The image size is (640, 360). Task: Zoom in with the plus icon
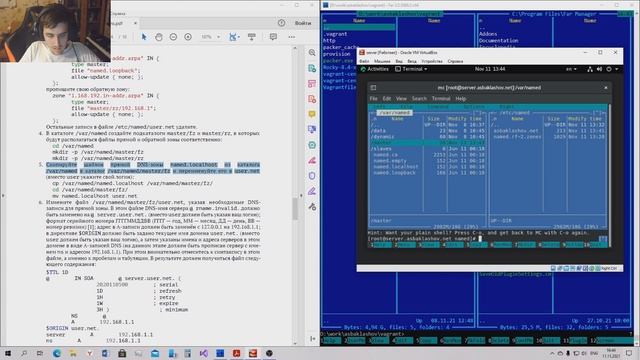pyautogui.click(x=188, y=37)
